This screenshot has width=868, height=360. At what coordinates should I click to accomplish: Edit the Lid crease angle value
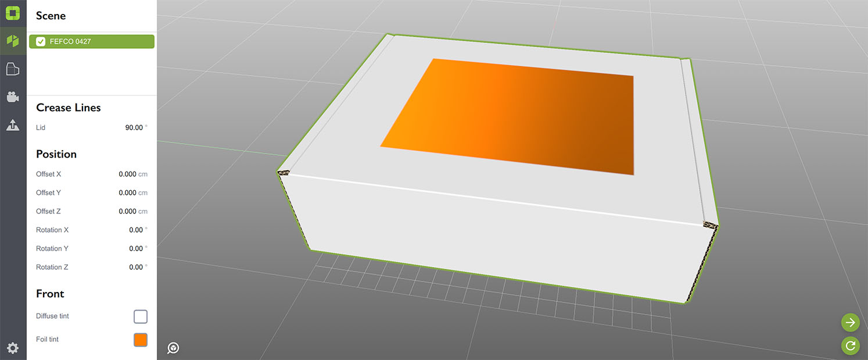pos(134,127)
